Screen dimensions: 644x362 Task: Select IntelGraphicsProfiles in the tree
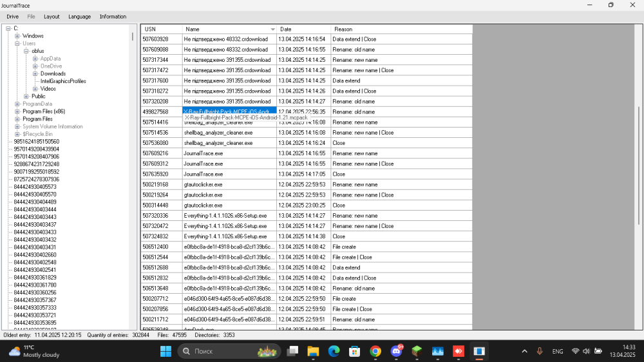[x=63, y=81]
